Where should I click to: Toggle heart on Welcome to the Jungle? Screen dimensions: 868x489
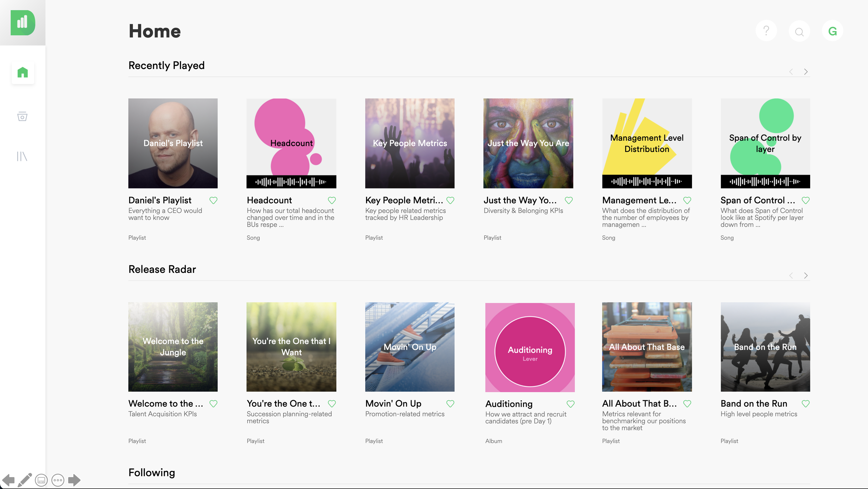click(x=213, y=403)
